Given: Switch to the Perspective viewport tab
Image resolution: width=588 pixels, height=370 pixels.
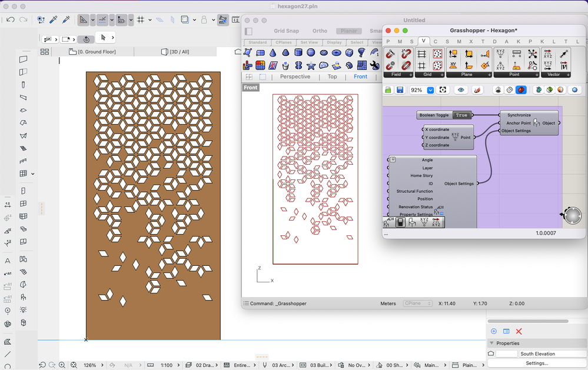Looking at the screenshot, I should click(295, 76).
